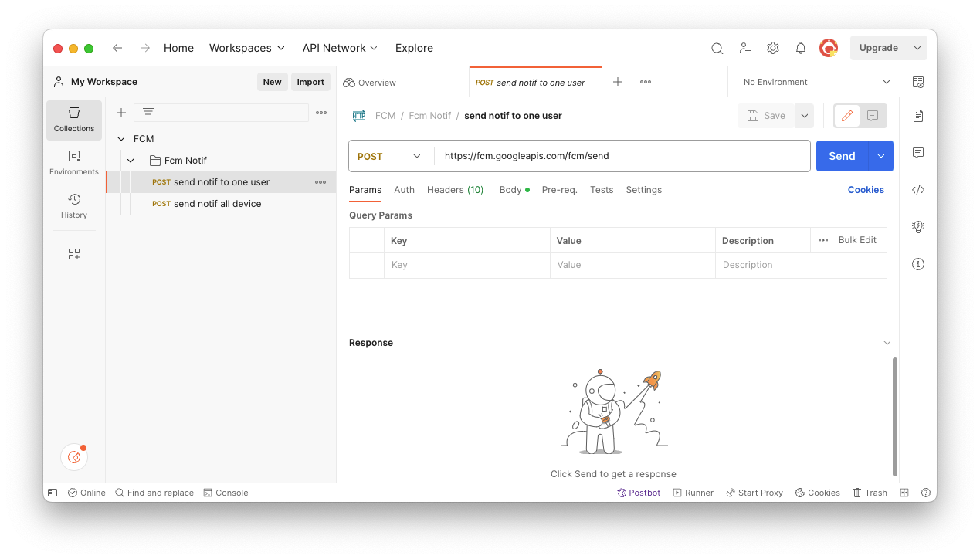This screenshot has height=559, width=980.
Task: Click the request URL field
Action: tap(622, 156)
